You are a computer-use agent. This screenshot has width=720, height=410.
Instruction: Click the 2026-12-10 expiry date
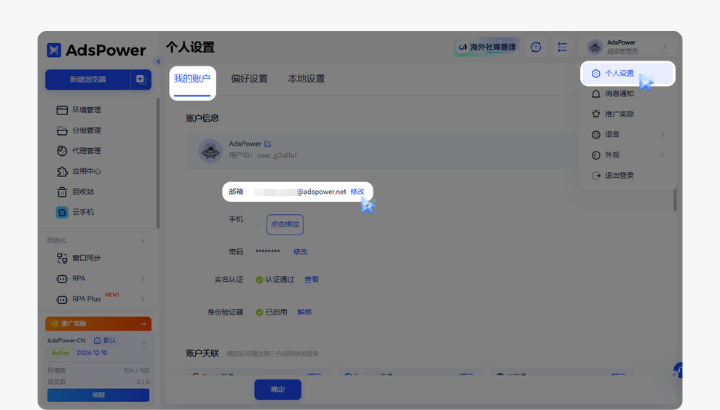(x=92, y=353)
